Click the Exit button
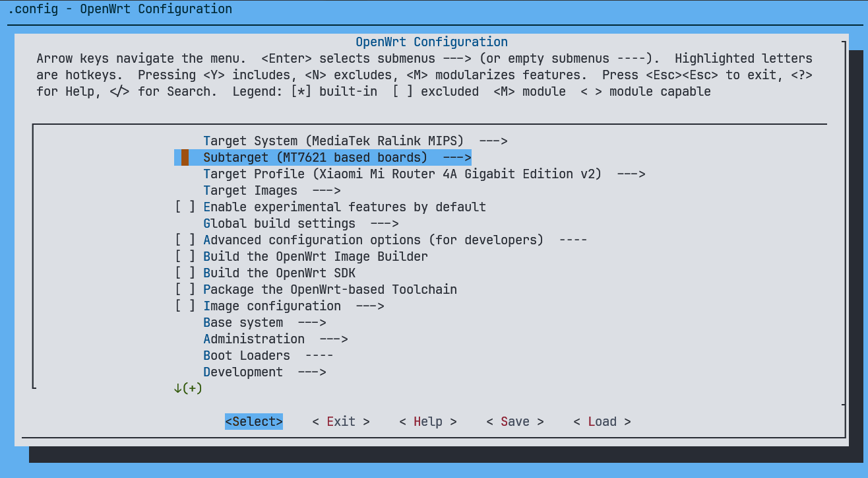This screenshot has height=478, width=868. 340,422
